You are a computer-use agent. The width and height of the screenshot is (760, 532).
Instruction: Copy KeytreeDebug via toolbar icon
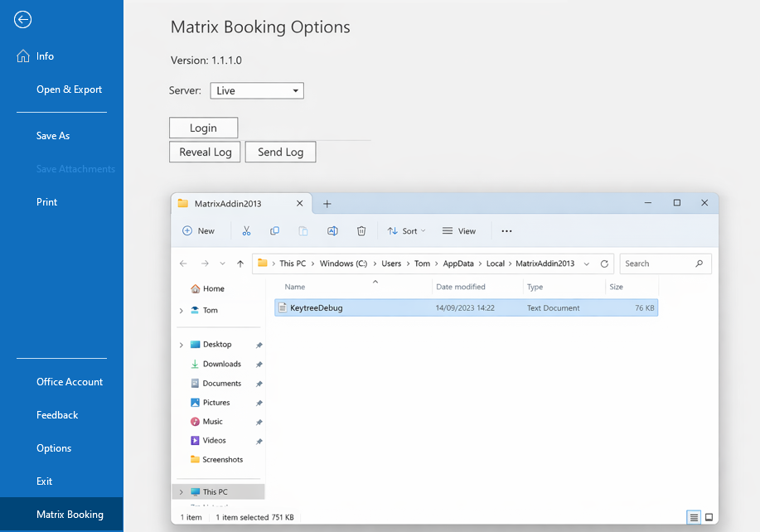click(274, 230)
